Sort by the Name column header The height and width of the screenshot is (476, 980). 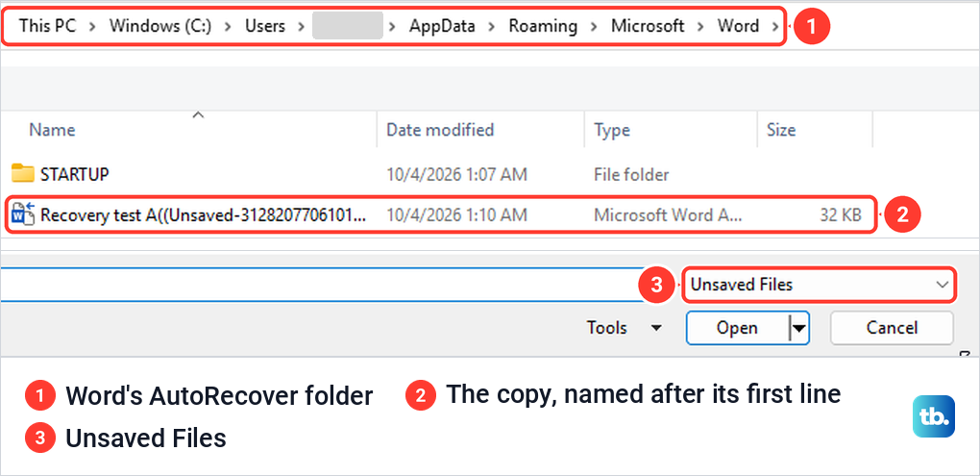point(52,130)
